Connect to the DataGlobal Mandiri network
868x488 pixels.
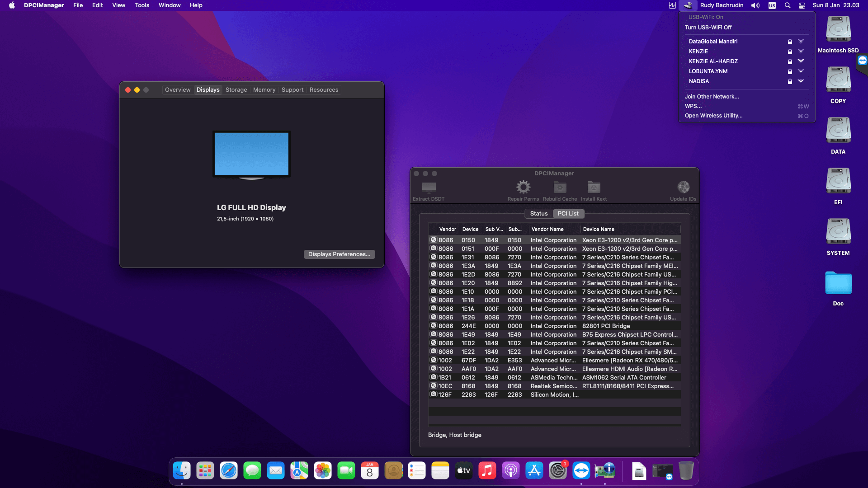tap(747, 42)
